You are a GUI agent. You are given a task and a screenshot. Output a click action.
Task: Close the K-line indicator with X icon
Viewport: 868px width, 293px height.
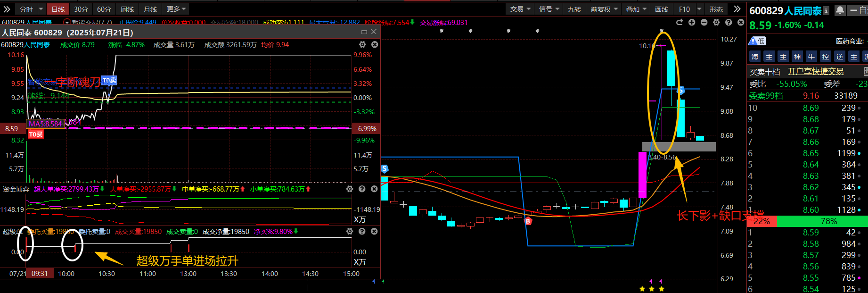coord(741,22)
